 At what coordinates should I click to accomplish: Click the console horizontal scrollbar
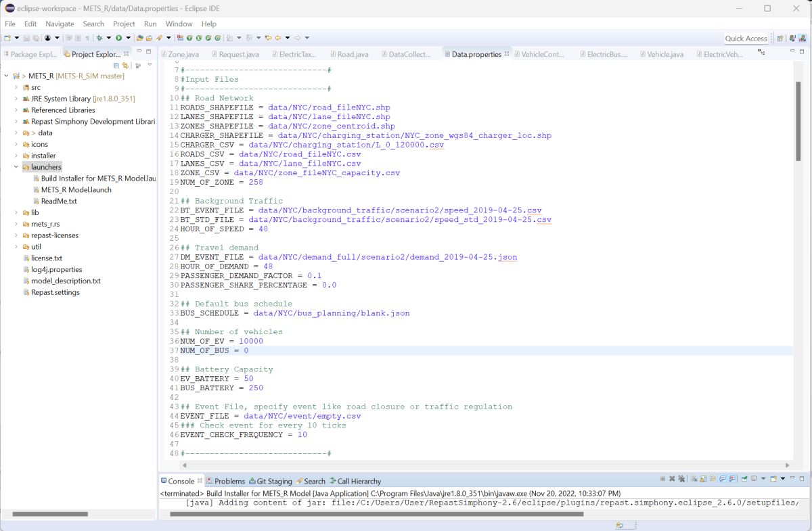coord(376,514)
